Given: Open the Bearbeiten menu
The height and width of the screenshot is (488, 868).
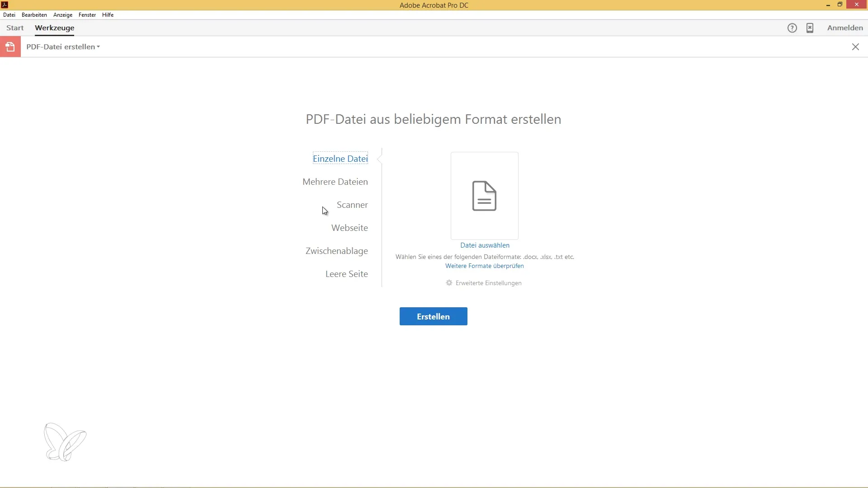Looking at the screenshot, I should [34, 15].
